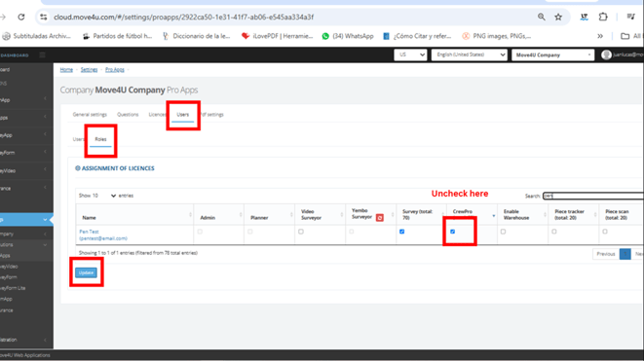The height and width of the screenshot is (361, 644).
Task: Select pagination page 1 button
Action: 625,254
